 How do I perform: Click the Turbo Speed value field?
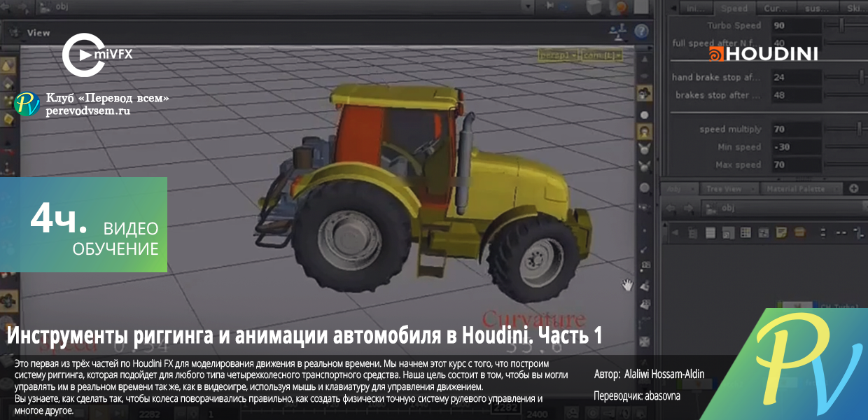click(x=796, y=26)
